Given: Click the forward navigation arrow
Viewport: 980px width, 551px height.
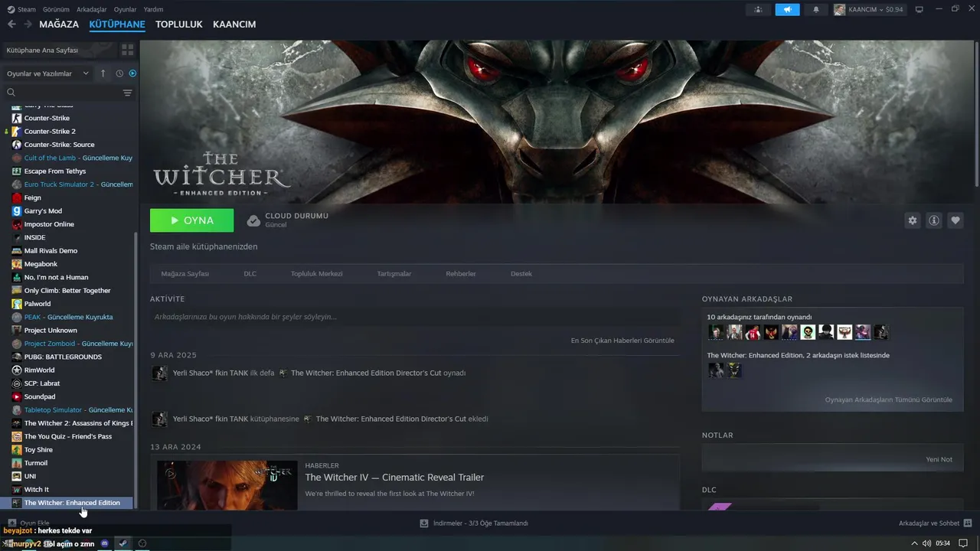Looking at the screenshot, I should (x=28, y=24).
